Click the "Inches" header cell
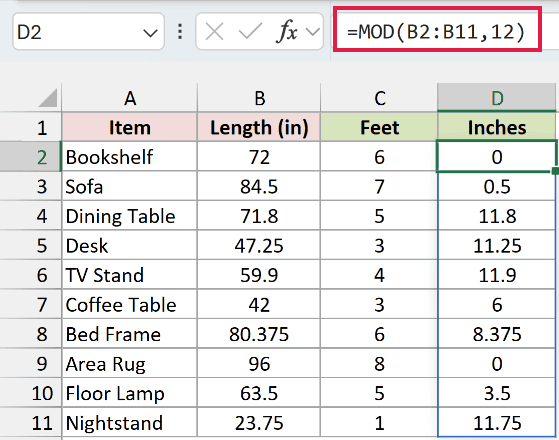Viewport: 559px width, 440px height. click(497, 127)
